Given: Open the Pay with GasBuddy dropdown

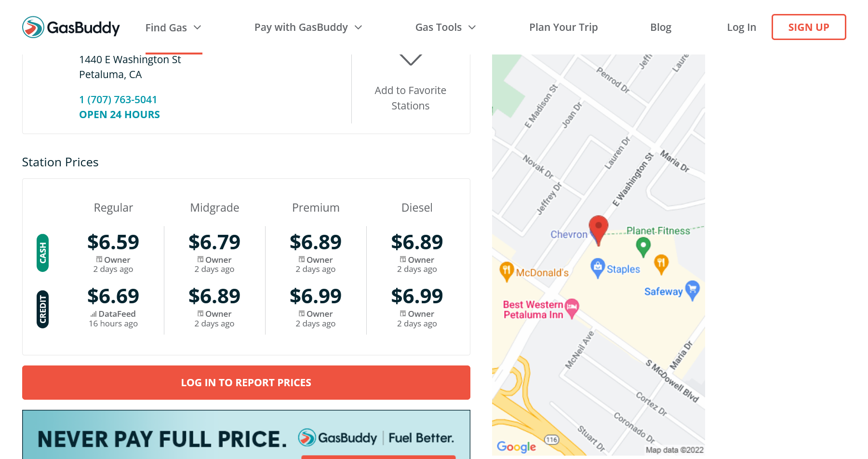Looking at the screenshot, I should pyautogui.click(x=308, y=27).
